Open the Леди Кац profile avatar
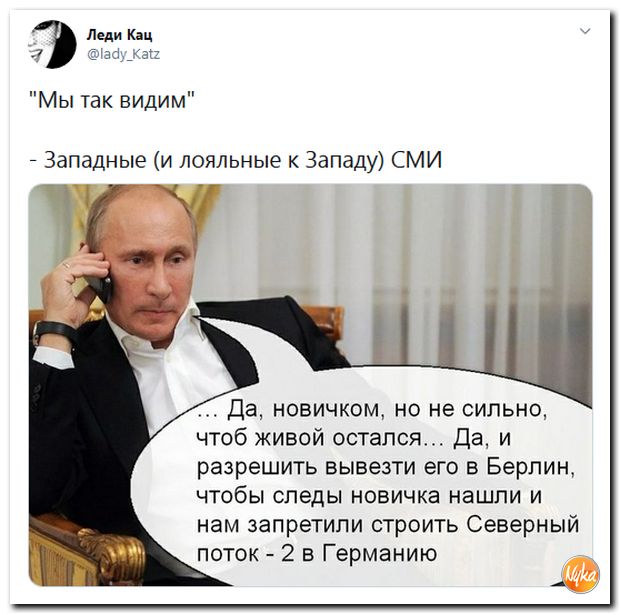621x615 pixels. [x=52, y=44]
